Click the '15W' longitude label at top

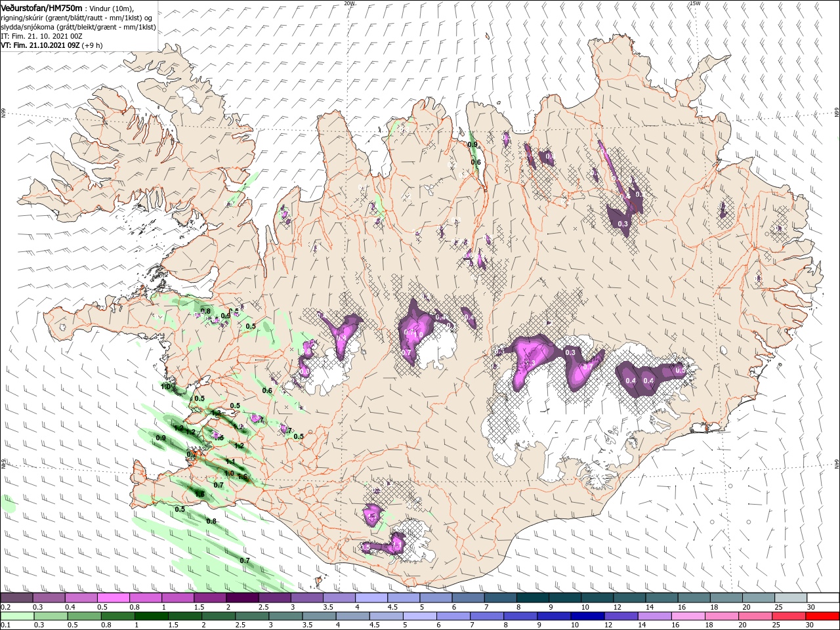click(x=695, y=3)
